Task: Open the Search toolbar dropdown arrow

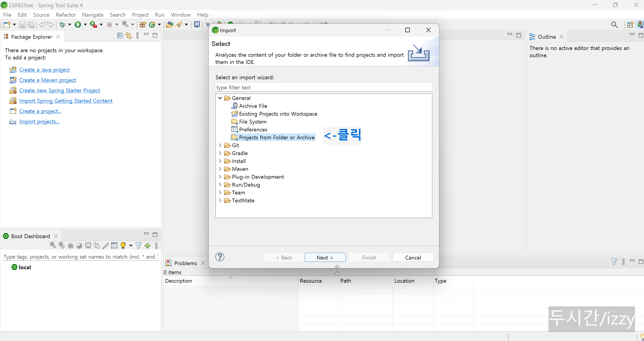Action: tap(186, 25)
